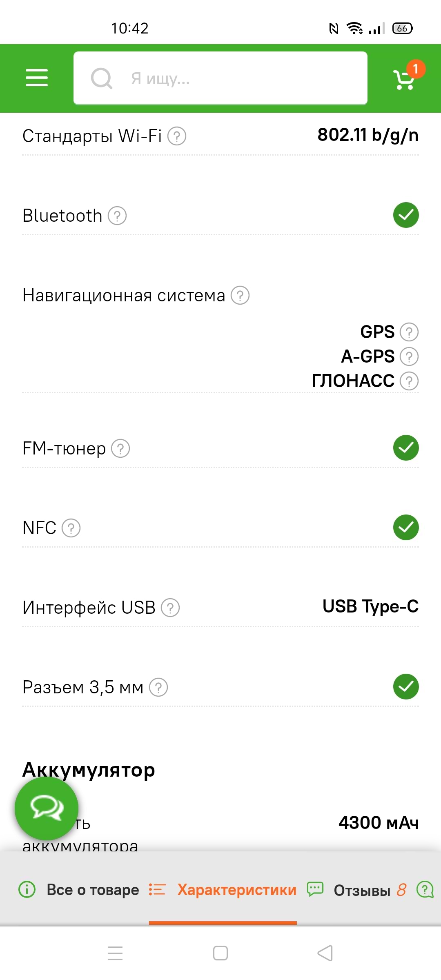441x980 pixels.
Task: Show help for NFC
Action: click(x=71, y=528)
